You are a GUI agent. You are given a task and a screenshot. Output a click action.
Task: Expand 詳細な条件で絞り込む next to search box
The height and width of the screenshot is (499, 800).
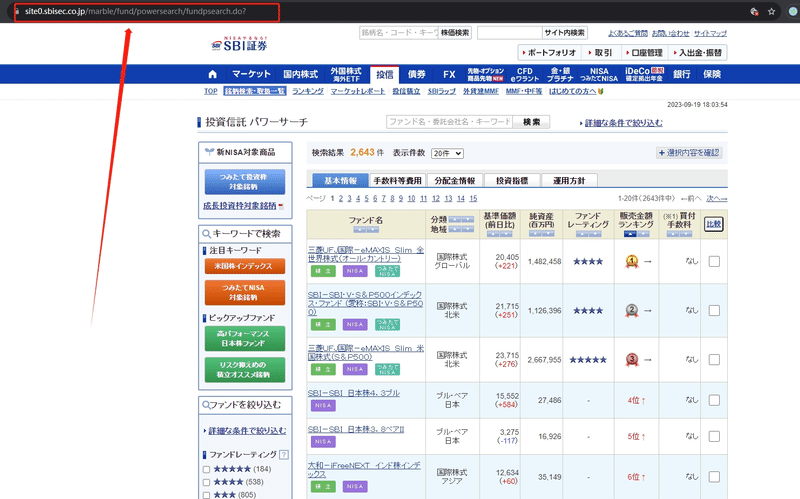tap(623, 123)
